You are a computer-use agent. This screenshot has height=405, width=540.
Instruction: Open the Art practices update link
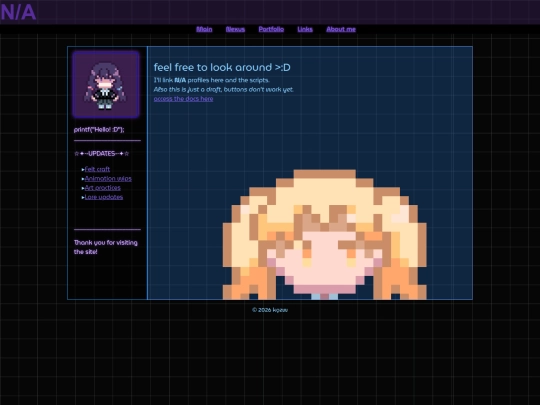coord(103,188)
